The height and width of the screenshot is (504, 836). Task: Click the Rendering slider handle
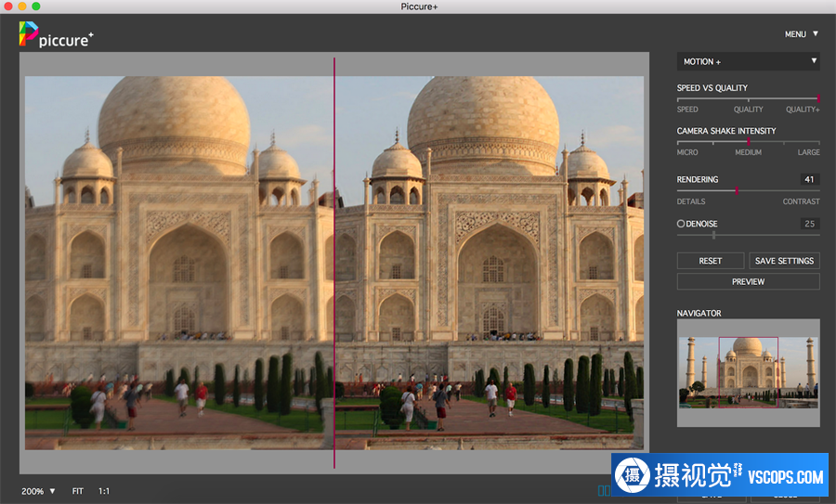pyautogui.click(x=737, y=190)
